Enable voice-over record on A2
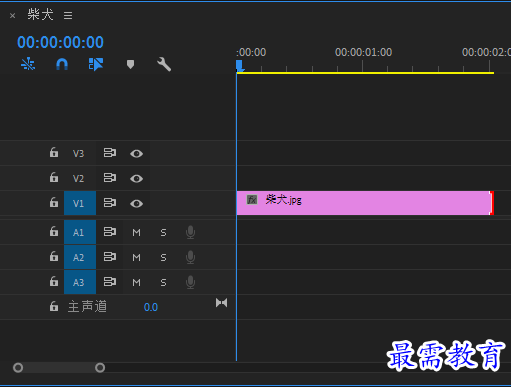 click(x=190, y=257)
